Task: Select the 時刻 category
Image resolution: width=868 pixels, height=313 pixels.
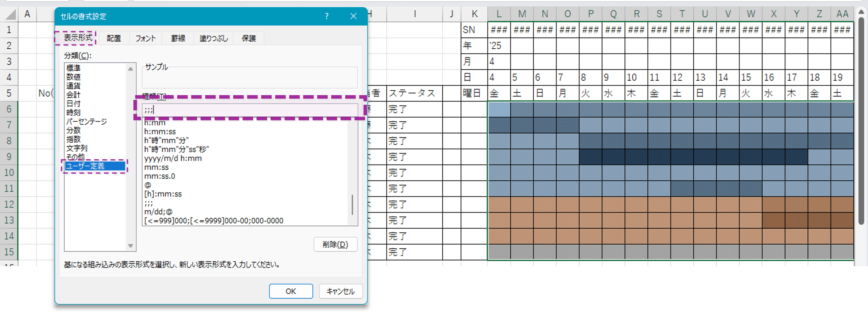Action: coord(74,112)
